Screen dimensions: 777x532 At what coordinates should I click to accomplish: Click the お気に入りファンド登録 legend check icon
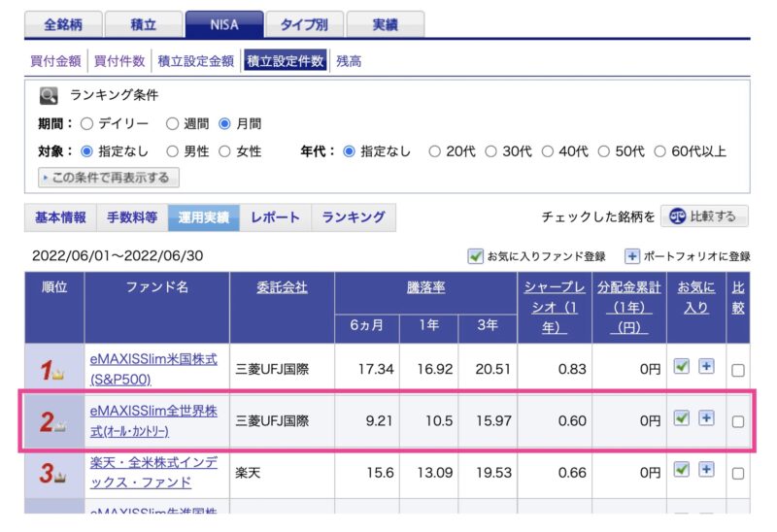coord(475,256)
